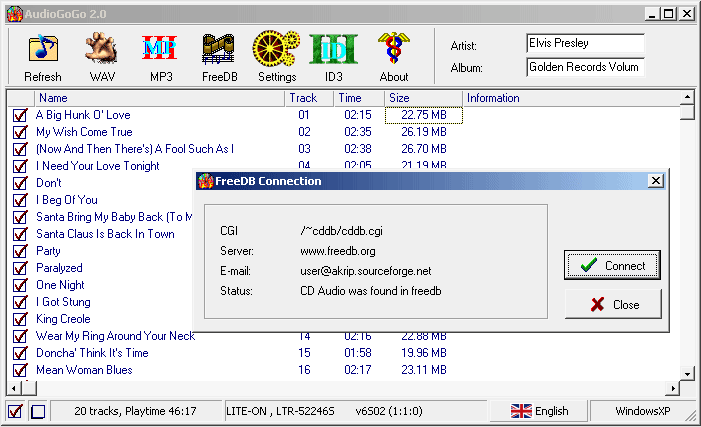Image resolution: width=701 pixels, height=427 pixels.
Task: Deselect the King Creole track checkbox
Action: click(20, 319)
